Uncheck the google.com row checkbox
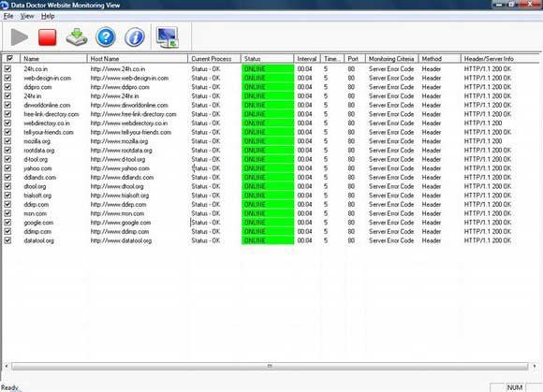This screenshot has height=392, width=543. pos(7,223)
